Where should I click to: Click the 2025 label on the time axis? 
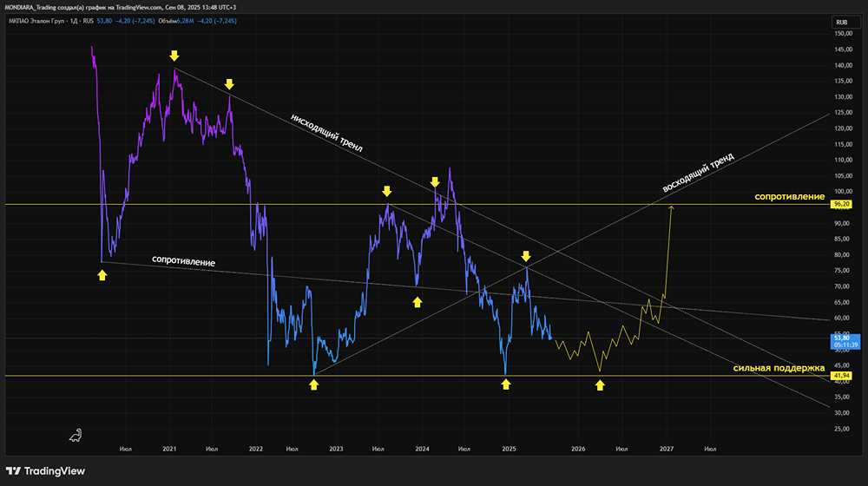click(509, 449)
